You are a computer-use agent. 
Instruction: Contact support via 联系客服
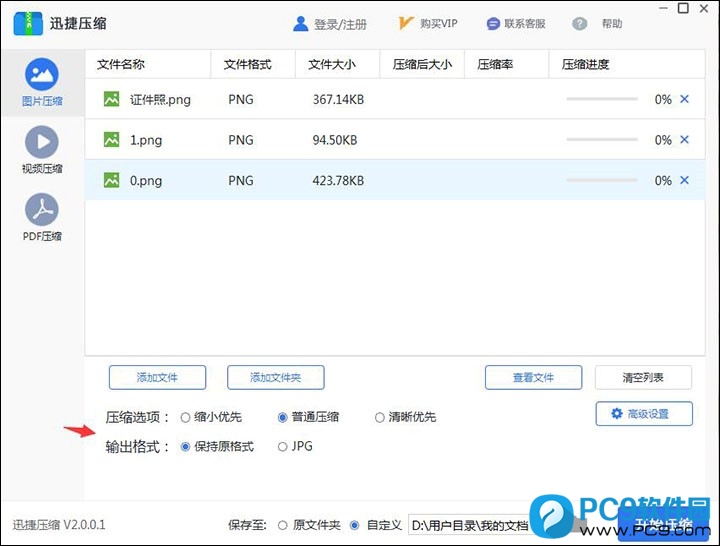tap(516, 24)
